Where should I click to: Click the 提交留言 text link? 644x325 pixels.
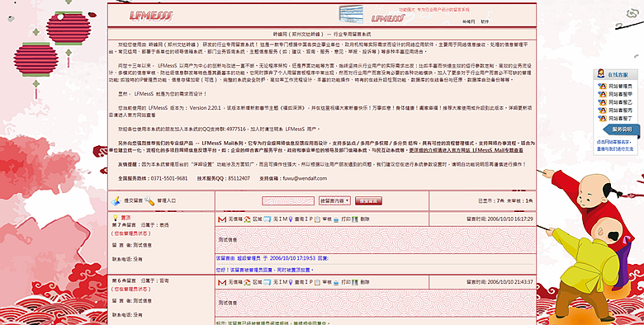pyautogui.click(x=133, y=200)
